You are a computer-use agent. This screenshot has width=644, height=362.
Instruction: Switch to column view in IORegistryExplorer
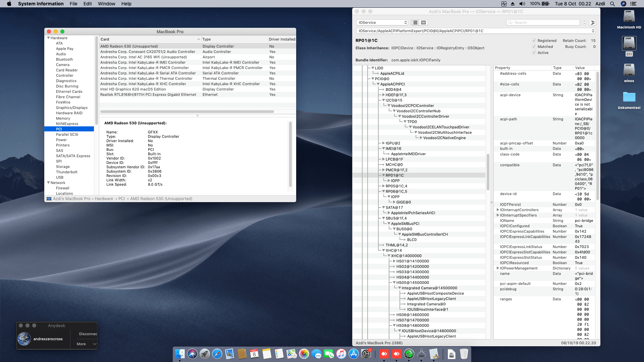[x=423, y=22]
